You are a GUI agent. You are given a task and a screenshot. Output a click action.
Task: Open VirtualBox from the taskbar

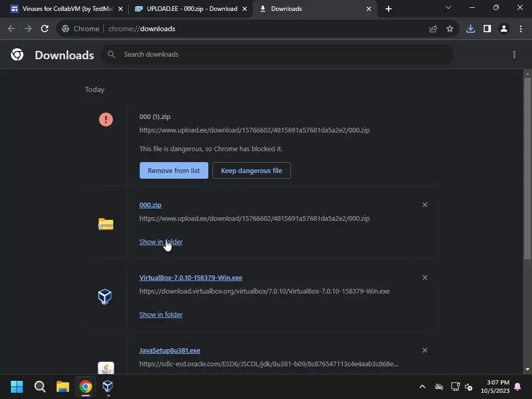point(108,387)
